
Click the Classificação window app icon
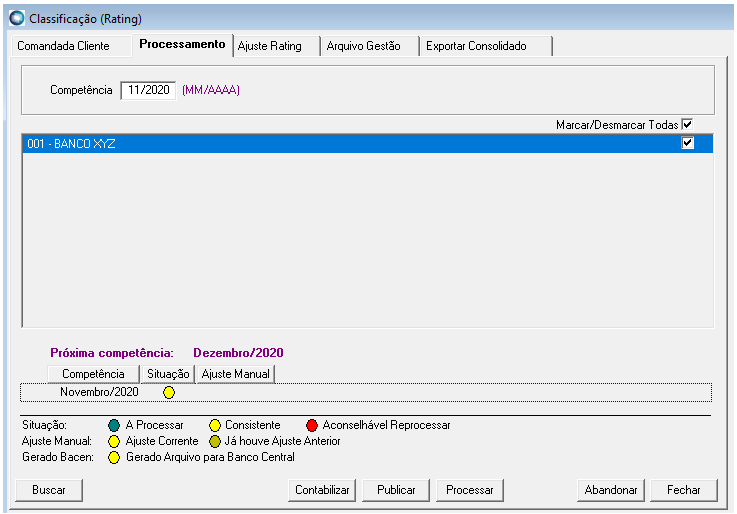pyautogui.click(x=17, y=18)
